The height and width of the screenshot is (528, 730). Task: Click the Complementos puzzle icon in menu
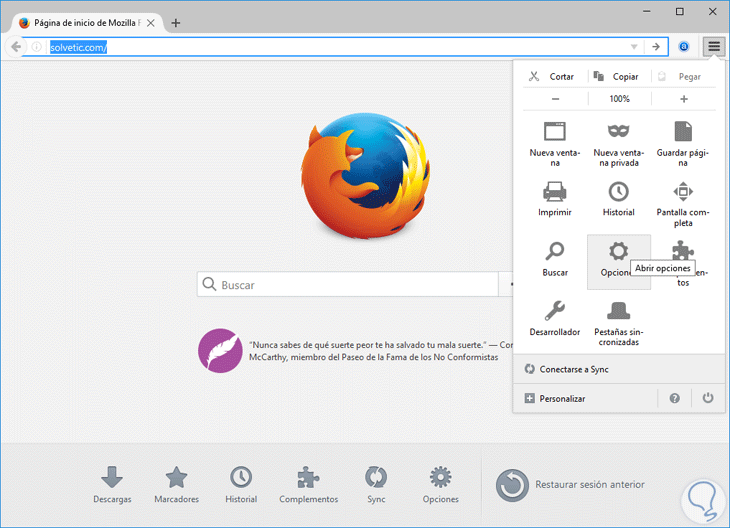click(x=683, y=249)
